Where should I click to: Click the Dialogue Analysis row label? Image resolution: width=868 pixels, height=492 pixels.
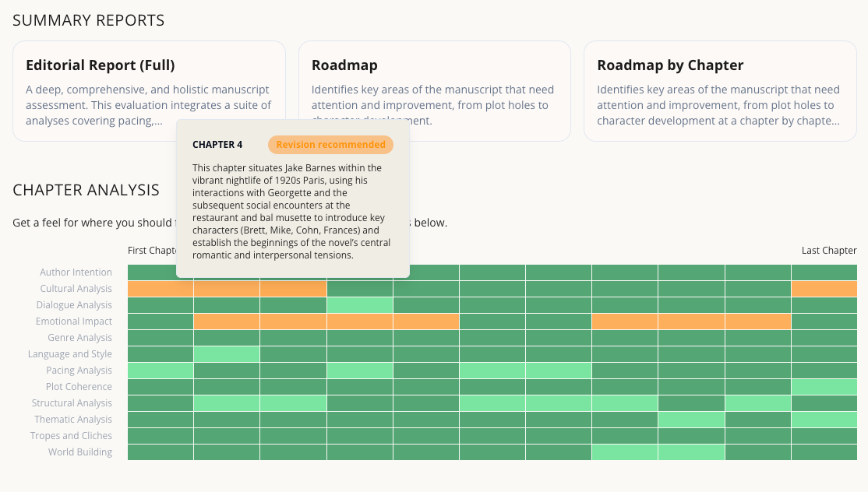pyautogui.click(x=73, y=304)
